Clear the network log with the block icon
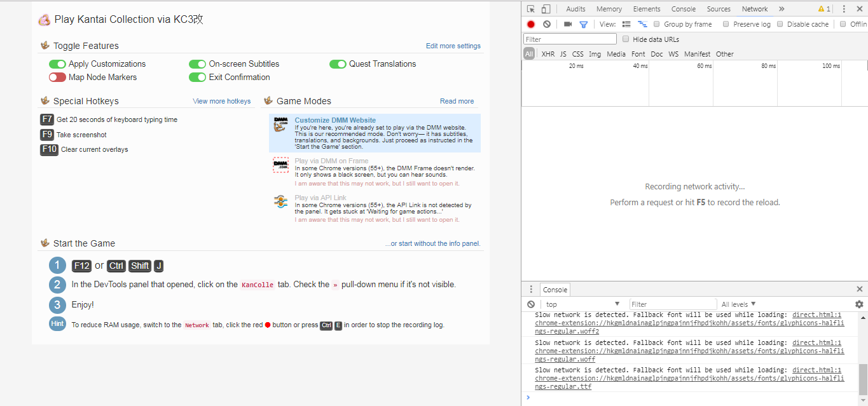 pyautogui.click(x=546, y=24)
